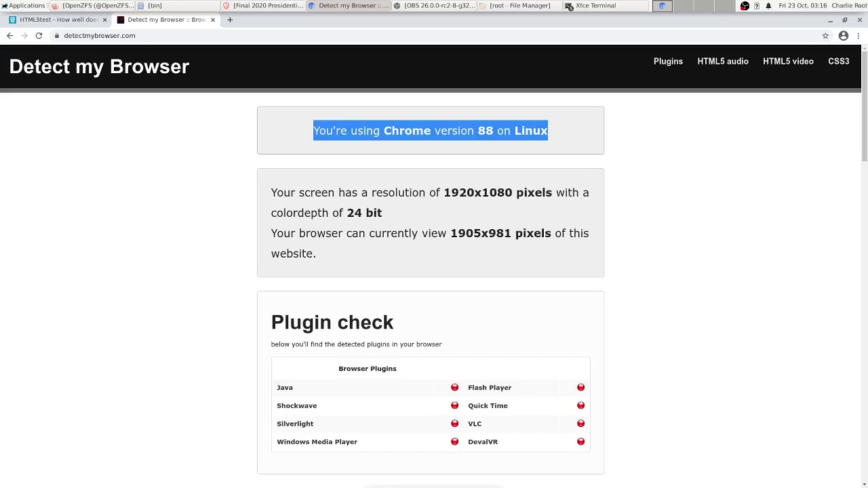Image resolution: width=868 pixels, height=488 pixels.
Task: Open the Plugins section link
Action: (668, 61)
